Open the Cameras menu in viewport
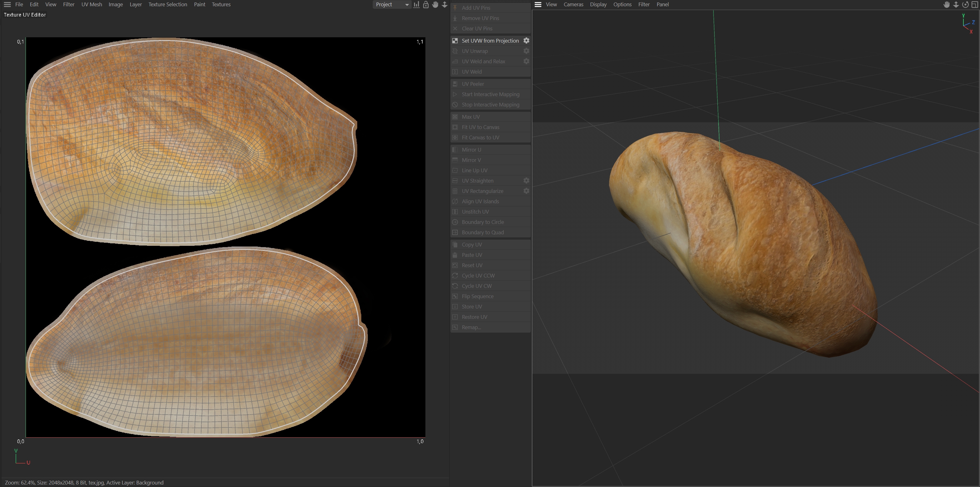This screenshot has width=980, height=487. tap(573, 5)
